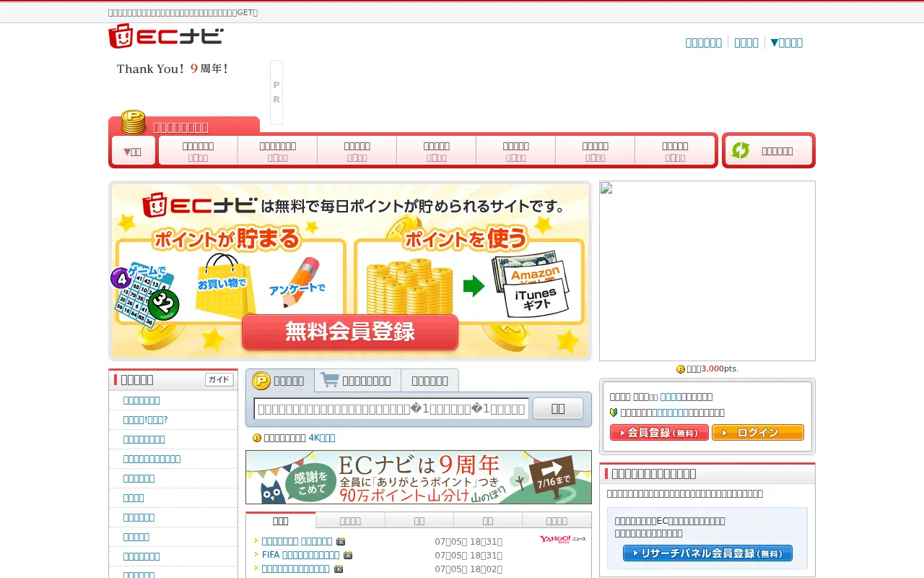Click the blue リサーチパネル会員登録 button
Image resolution: width=924 pixels, height=578 pixels.
tap(707, 553)
